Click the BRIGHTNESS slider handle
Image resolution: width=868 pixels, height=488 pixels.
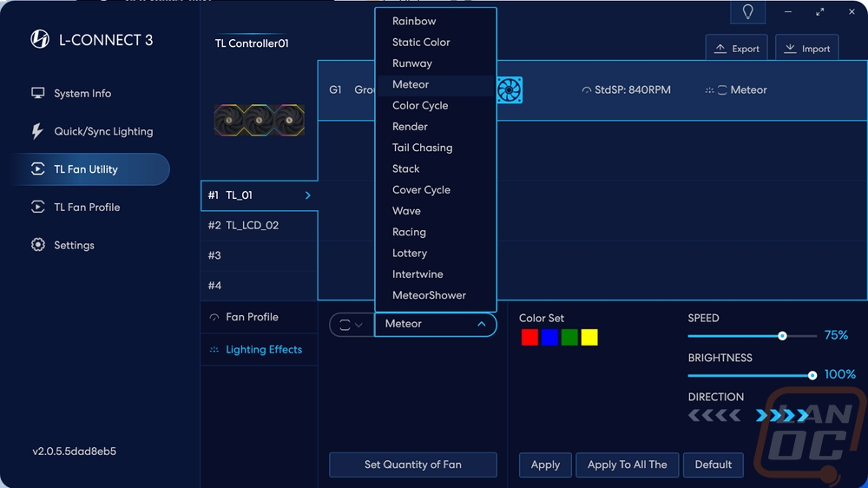point(812,376)
